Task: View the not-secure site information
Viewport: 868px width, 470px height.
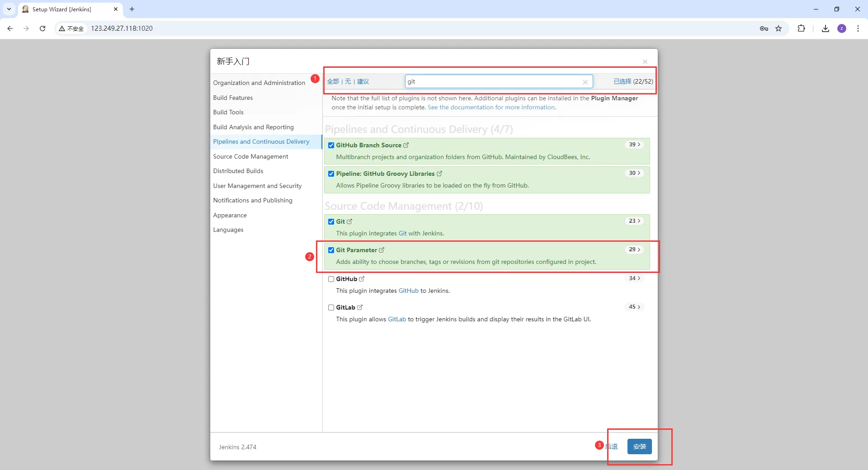Action: pos(71,28)
